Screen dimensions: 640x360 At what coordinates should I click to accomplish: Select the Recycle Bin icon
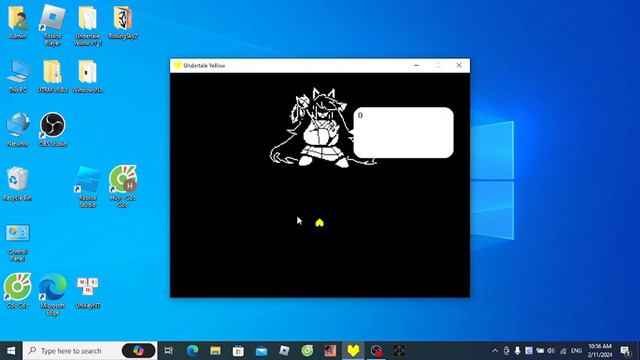[18, 184]
